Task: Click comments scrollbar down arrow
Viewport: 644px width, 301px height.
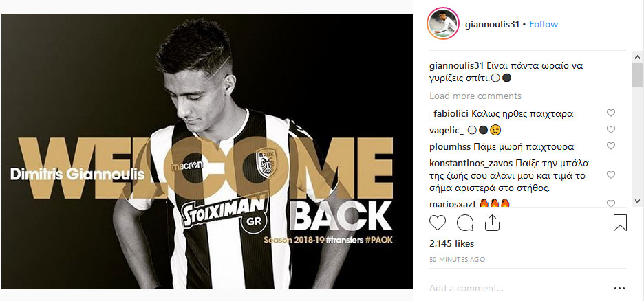Action: coord(637,201)
